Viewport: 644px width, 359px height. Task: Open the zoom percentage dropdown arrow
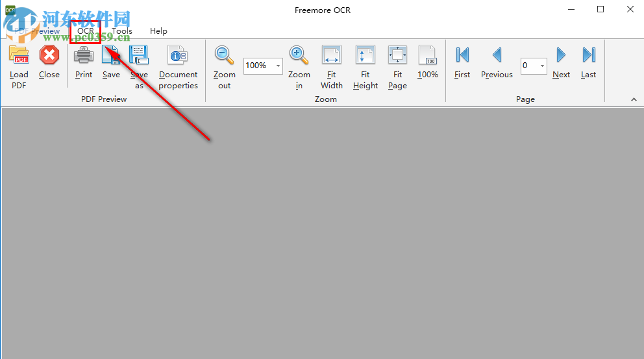click(x=278, y=66)
